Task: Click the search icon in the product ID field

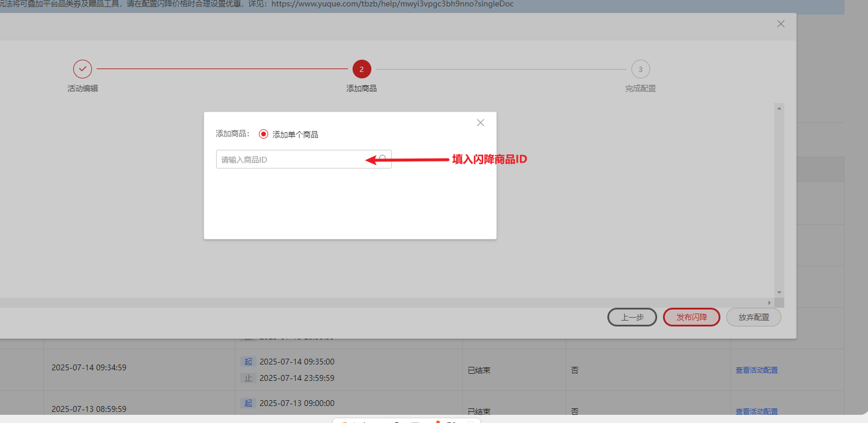Action: (x=383, y=159)
